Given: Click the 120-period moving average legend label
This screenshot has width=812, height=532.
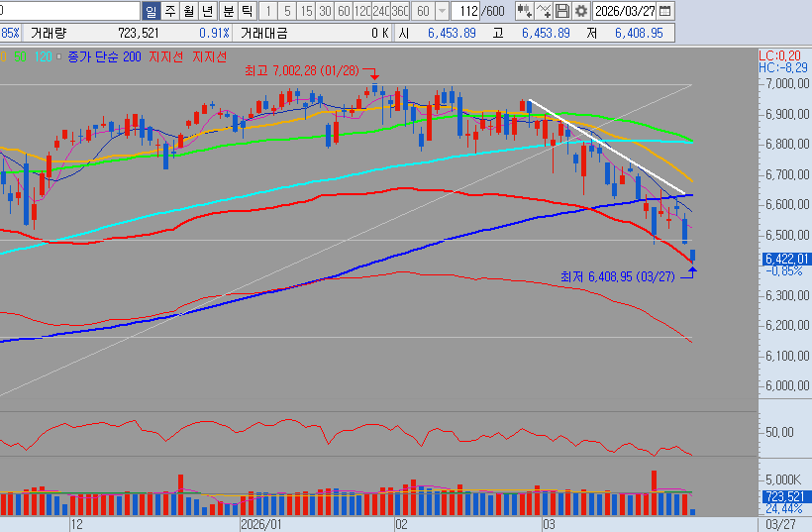Looking at the screenshot, I should click(x=43, y=57).
